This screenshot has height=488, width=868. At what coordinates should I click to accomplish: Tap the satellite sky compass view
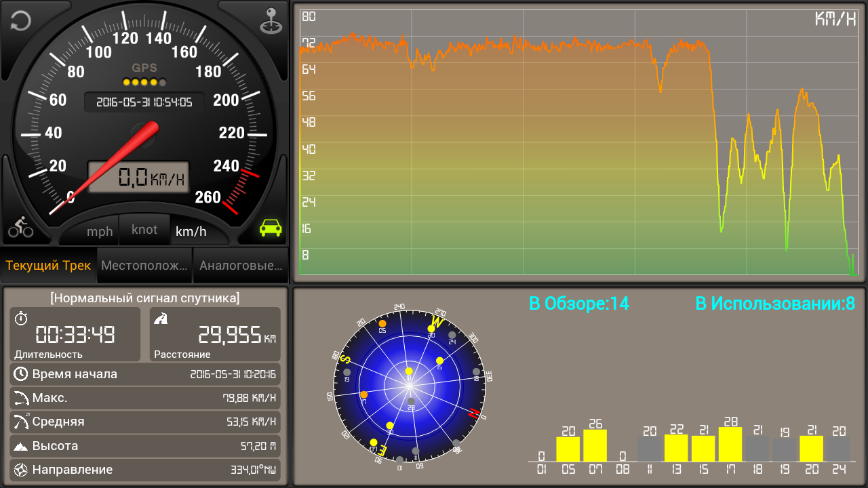click(x=409, y=388)
